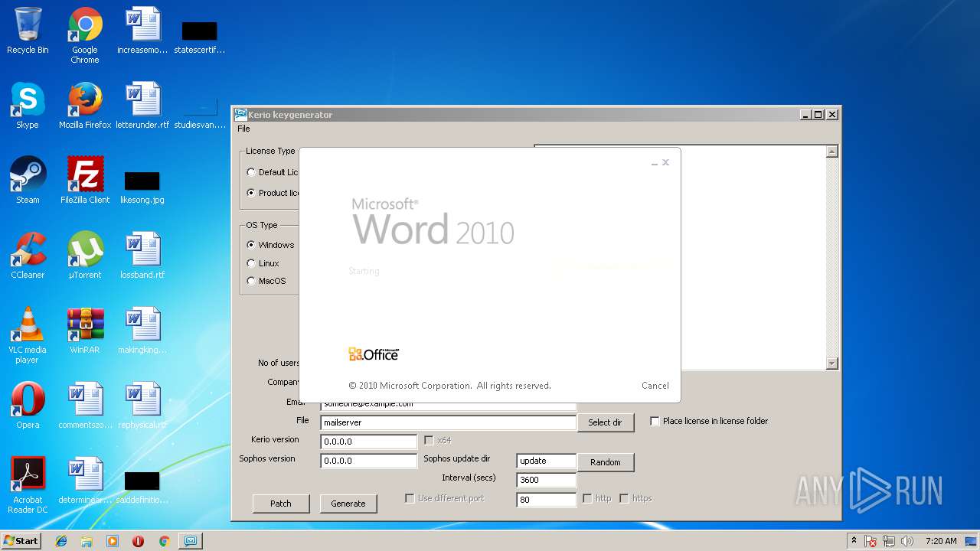
Task: Select the determinear... document icon
Action: 85,481
